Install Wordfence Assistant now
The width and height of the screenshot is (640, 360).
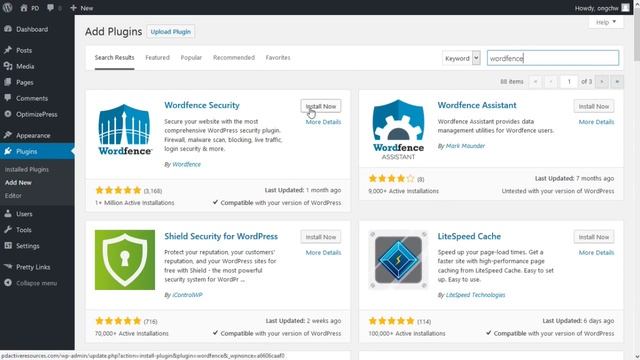(x=594, y=106)
